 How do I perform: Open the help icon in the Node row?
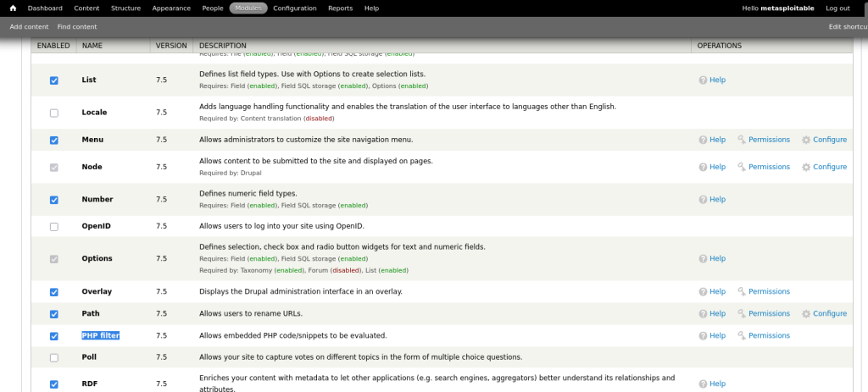pos(703,167)
